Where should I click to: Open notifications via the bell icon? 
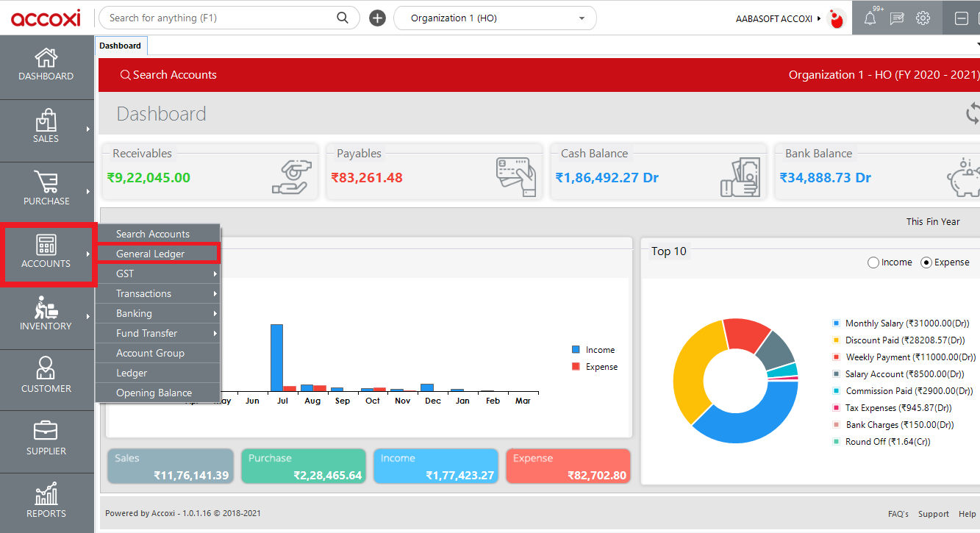point(870,18)
